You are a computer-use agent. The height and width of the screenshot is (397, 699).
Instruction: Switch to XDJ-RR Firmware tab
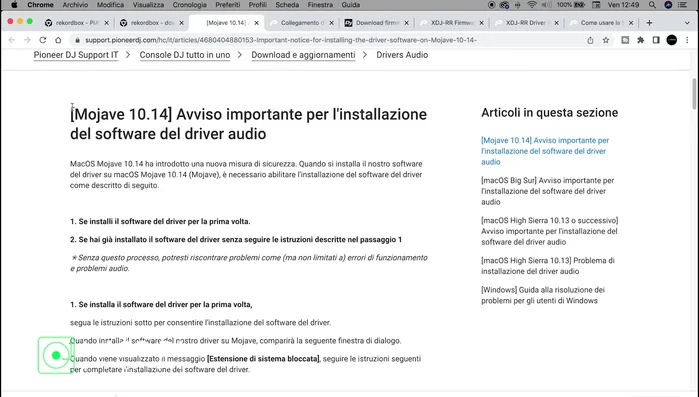452,23
